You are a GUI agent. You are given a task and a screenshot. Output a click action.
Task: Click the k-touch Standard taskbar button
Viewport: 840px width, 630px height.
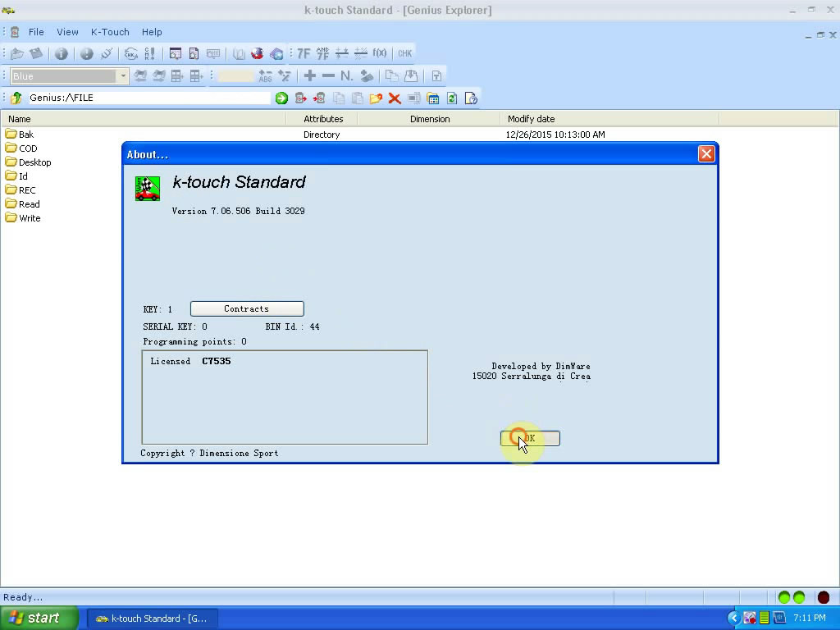pos(152,619)
